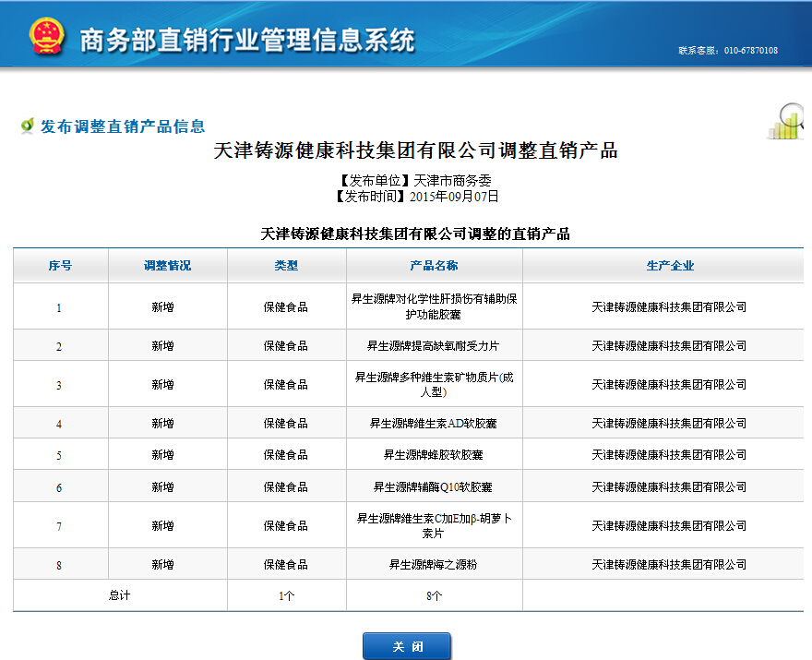Click the 总计 cell in the footer row
812x660 pixels.
(120, 595)
